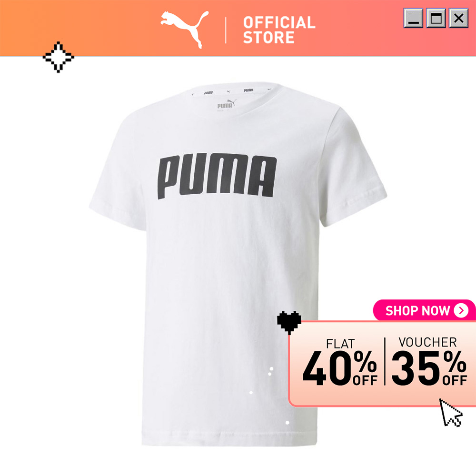Viewport: 476px width, 476px height.
Task: Click the small Puma neck label logo
Action: point(226,104)
